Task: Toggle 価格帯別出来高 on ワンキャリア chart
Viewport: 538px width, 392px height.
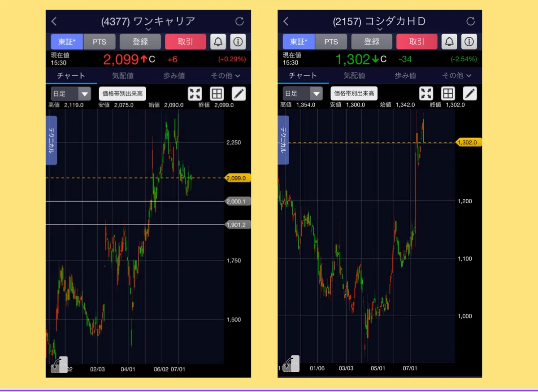Action: coord(122,93)
